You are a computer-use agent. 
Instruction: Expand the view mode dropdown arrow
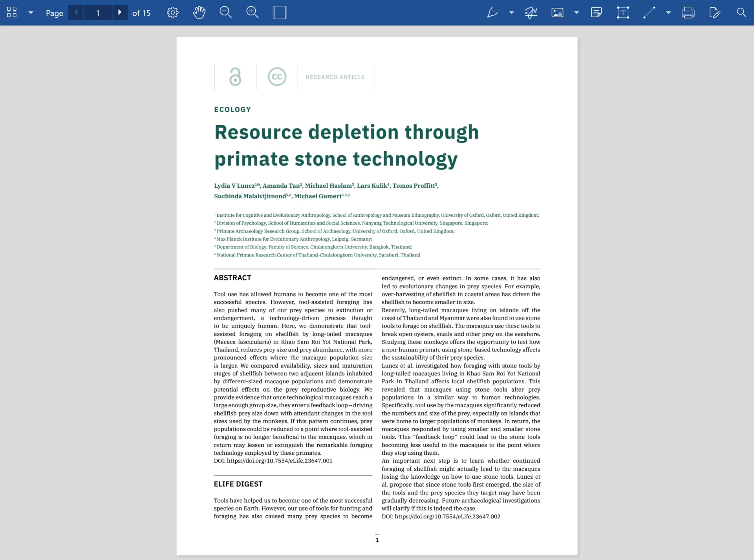click(31, 13)
